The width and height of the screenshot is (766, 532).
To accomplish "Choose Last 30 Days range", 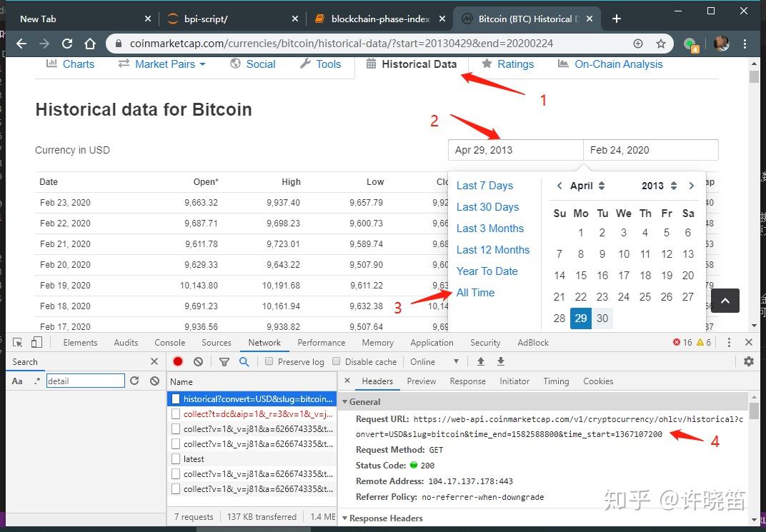I will tap(487, 207).
